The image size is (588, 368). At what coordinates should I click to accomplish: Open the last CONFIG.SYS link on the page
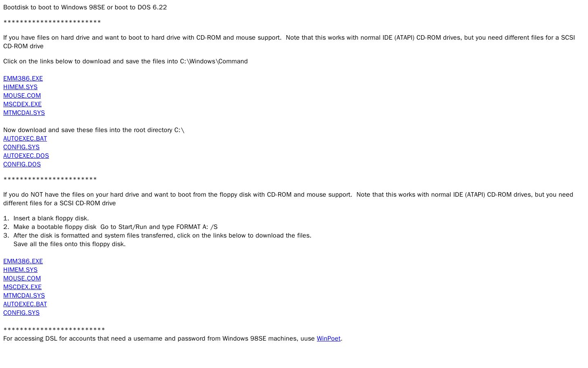(x=21, y=313)
